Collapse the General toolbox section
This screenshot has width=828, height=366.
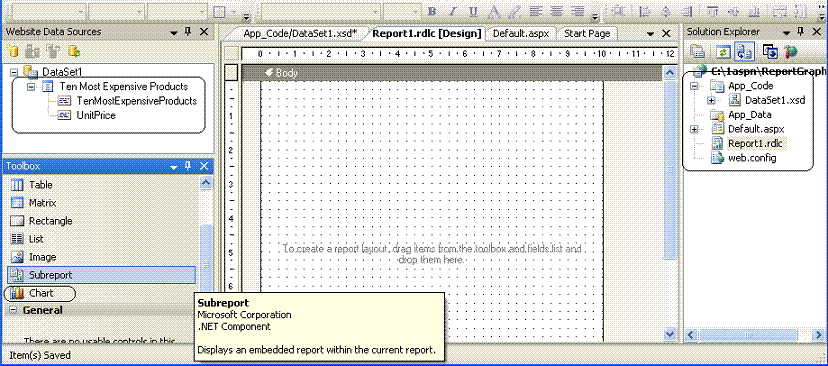(x=13, y=311)
